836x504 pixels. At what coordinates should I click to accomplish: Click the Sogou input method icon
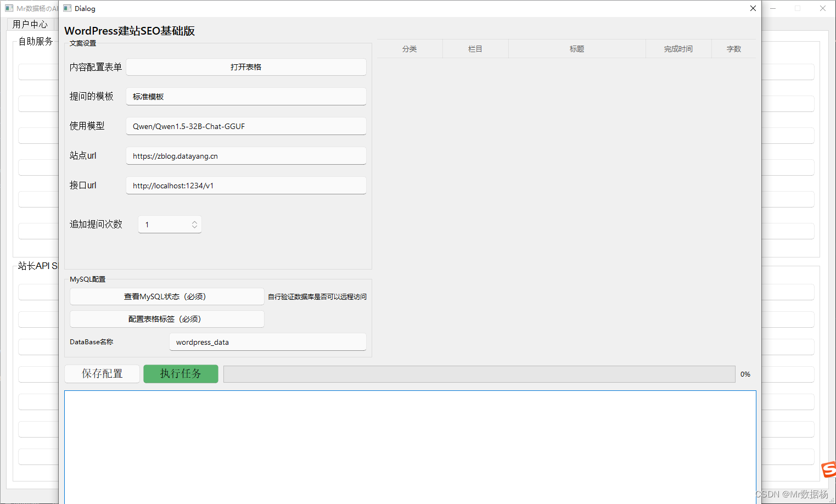pos(828,469)
